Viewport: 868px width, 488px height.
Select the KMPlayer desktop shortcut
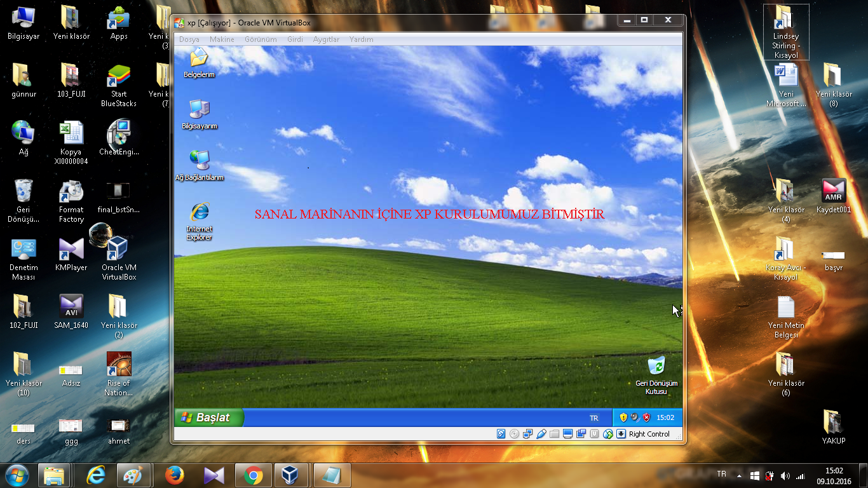click(71, 254)
